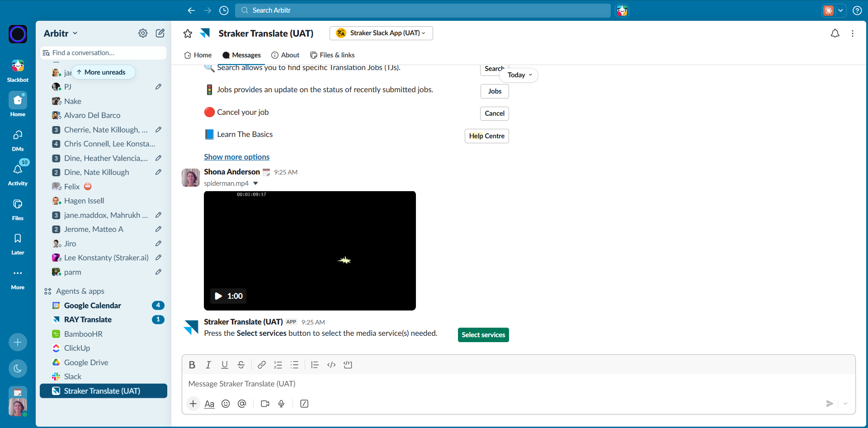Open notification settings bell icon
This screenshot has width=868, height=428.
point(835,33)
